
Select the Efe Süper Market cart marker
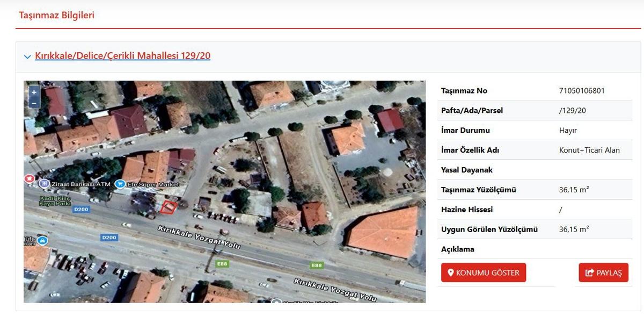[119, 184]
